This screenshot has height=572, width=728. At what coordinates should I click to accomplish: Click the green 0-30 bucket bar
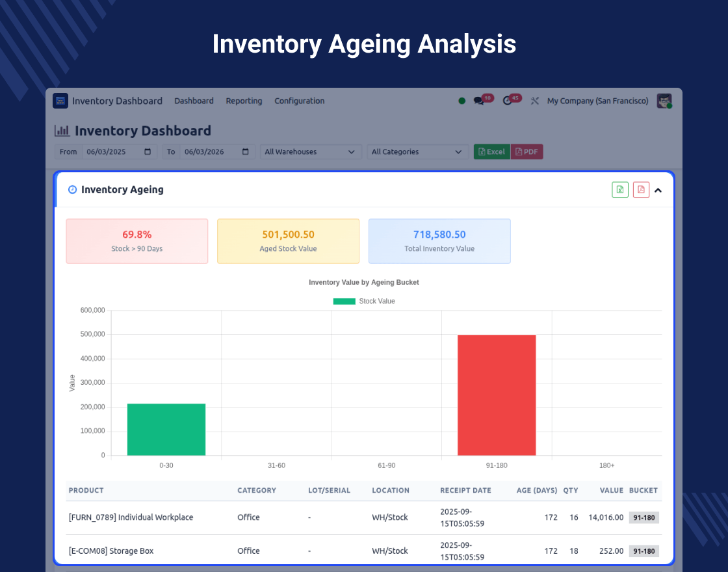pyautogui.click(x=166, y=430)
